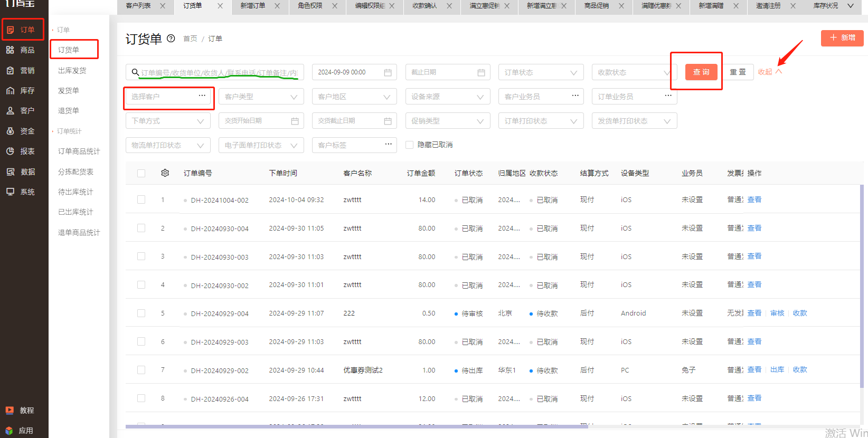Viewport: 868px width, 438px height.
Task: Open the 应用 apps entry in the sidebar
Action: point(20,431)
